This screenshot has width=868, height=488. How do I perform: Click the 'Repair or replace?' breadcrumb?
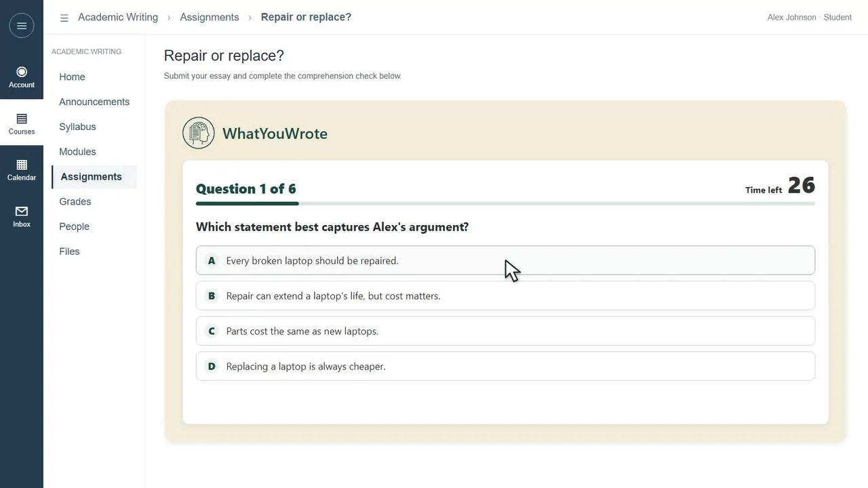click(306, 17)
